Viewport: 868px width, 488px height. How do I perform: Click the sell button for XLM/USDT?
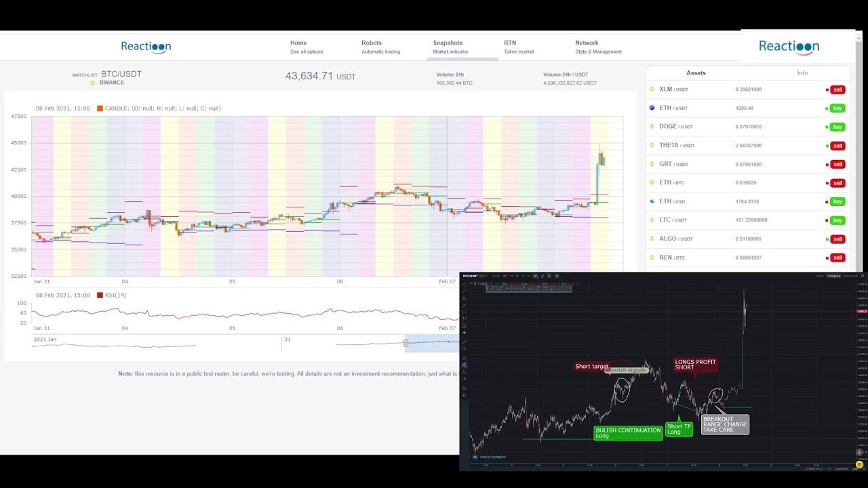[x=837, y=89]
